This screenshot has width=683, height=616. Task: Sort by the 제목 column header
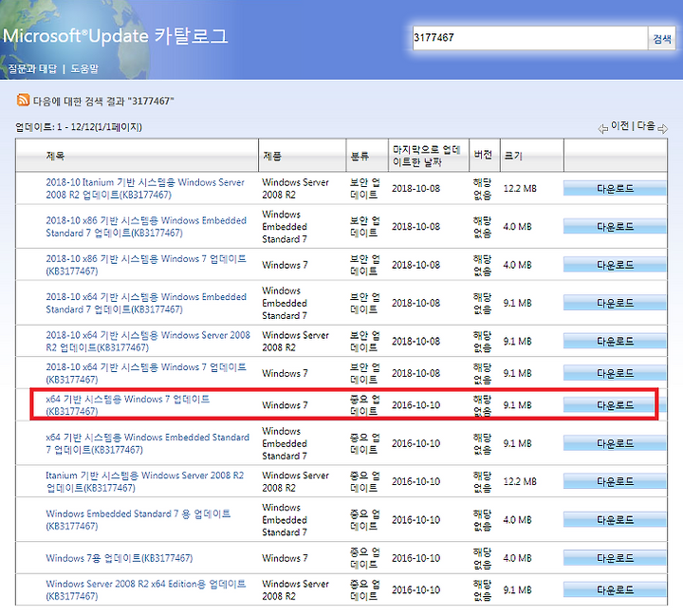click(x=55, y=156)
